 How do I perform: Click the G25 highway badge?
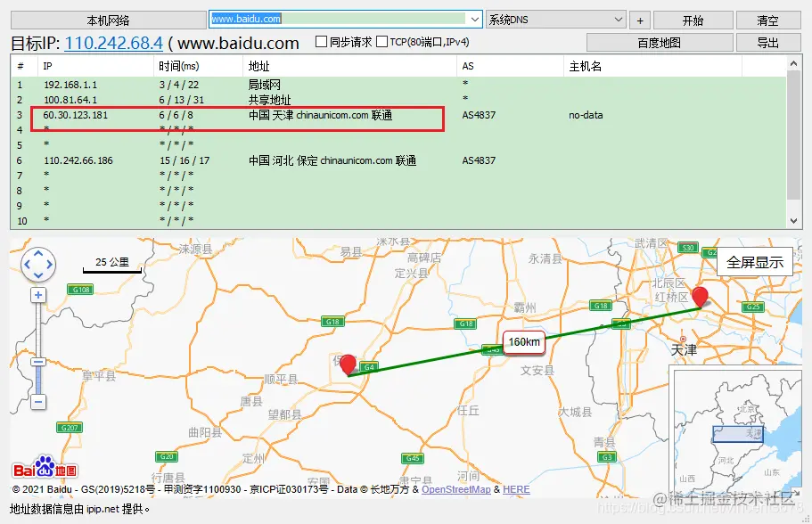753,307
